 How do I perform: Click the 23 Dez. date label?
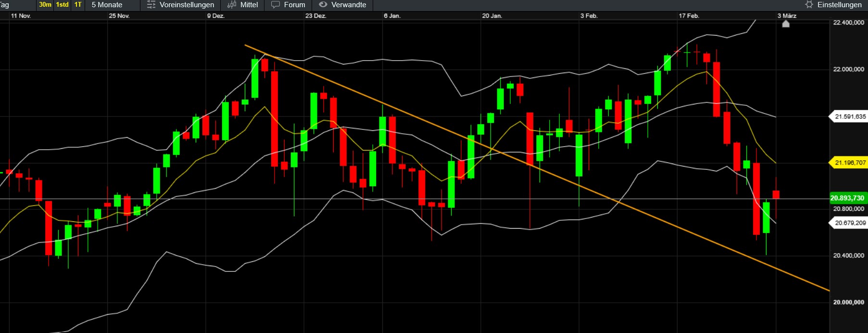pyautogui.click(x=315, y=16)
